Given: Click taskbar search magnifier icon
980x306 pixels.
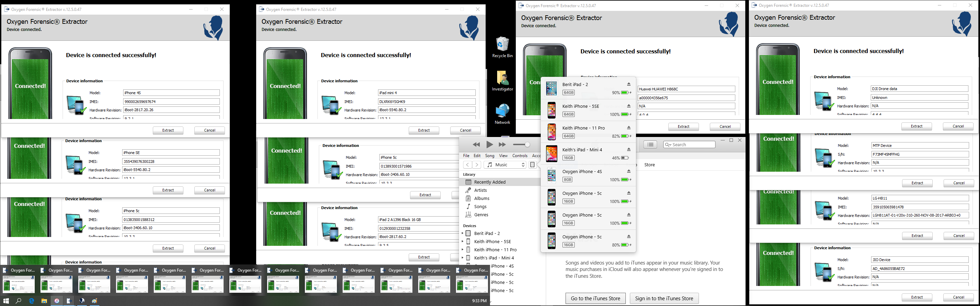Looking at the screenshot, I should 18,301.
